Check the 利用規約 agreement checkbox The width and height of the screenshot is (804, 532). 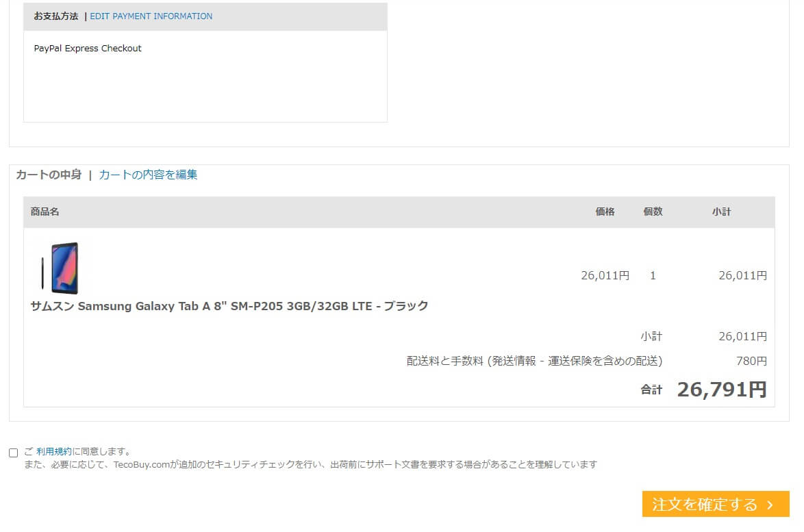[13, 453]
